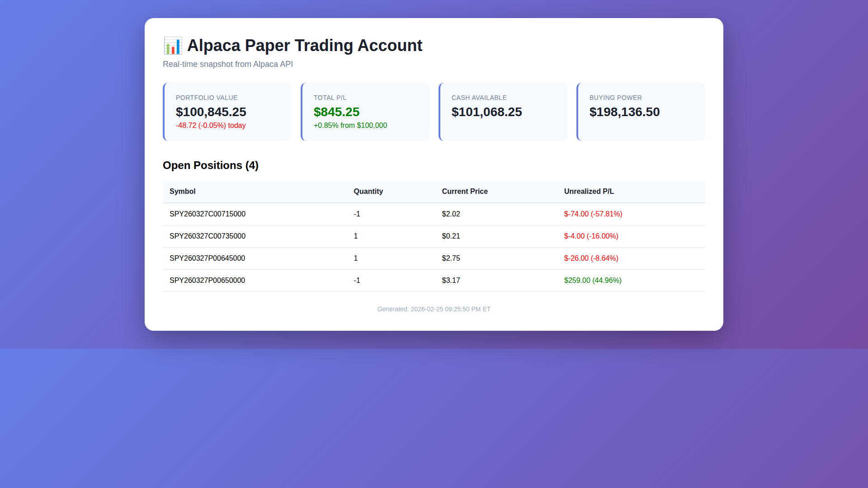
Task: Click the Generated timestamp footer text
Action: [x=434, y=309]
